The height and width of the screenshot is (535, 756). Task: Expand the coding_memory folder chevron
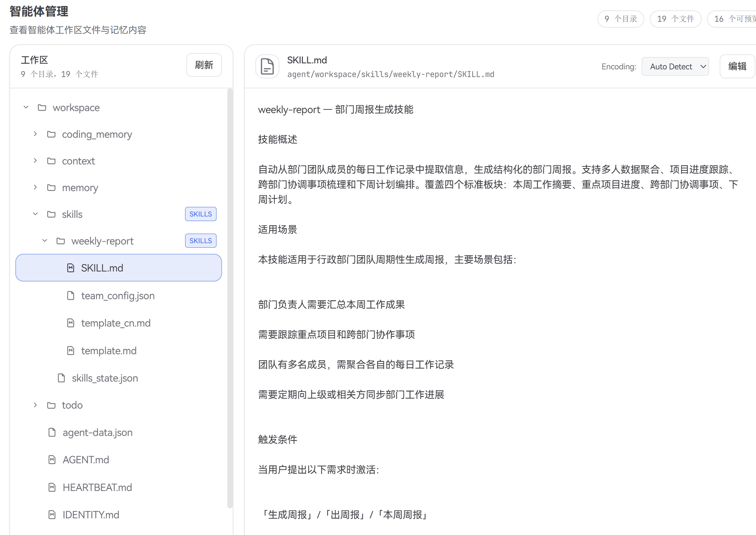(x=35, y=134)
